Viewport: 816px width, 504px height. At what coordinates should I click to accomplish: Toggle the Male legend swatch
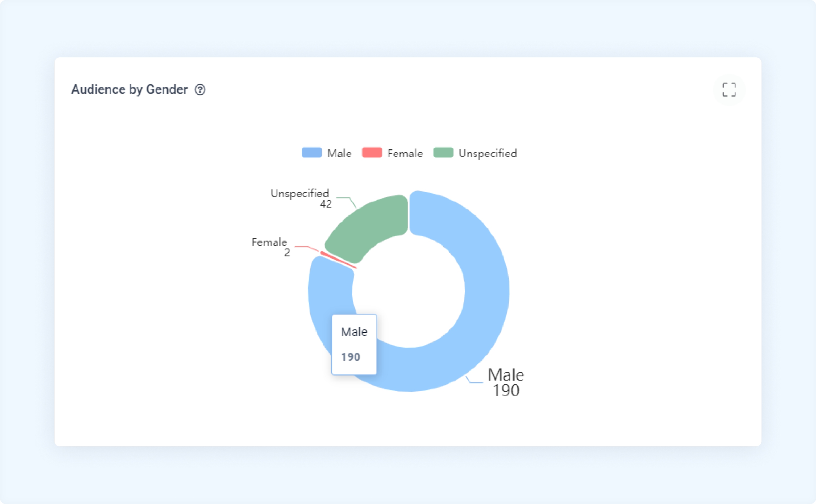point(312,153)
